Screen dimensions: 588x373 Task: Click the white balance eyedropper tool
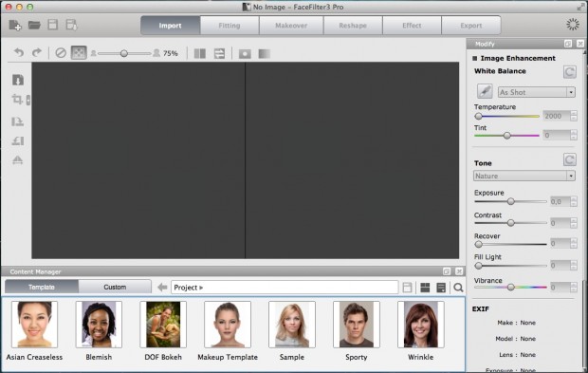point(485,91)
